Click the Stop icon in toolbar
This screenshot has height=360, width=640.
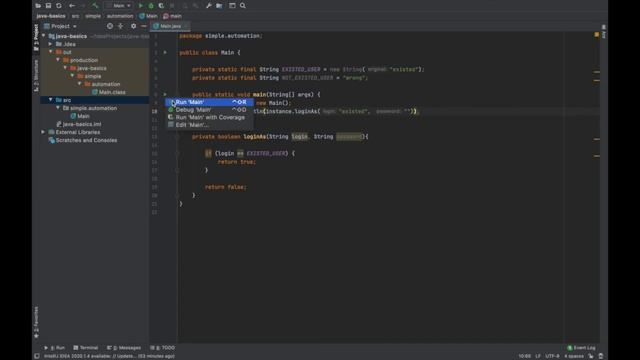pos(172,6)
